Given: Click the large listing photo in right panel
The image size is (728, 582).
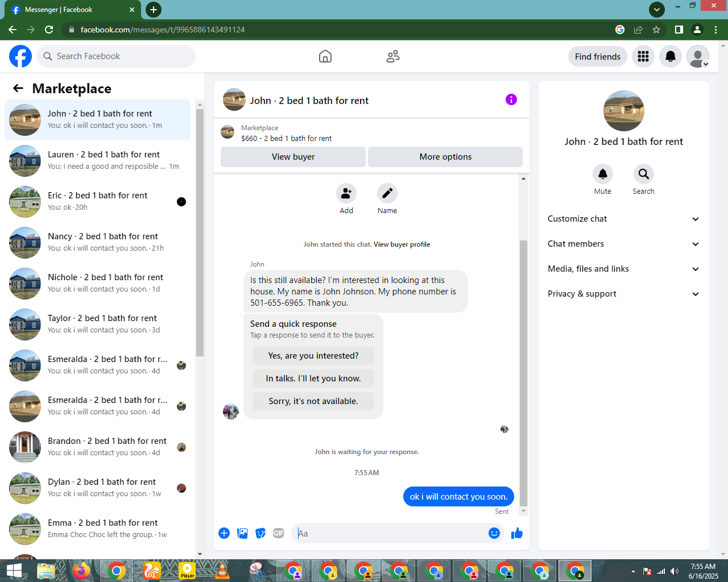Looking at the screenshot, I should (624, 111).
